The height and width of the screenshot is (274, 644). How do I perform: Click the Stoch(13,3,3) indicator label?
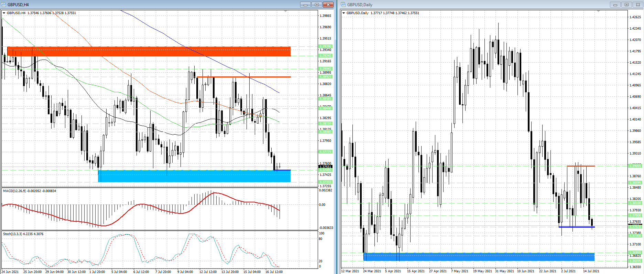point(23,234)
